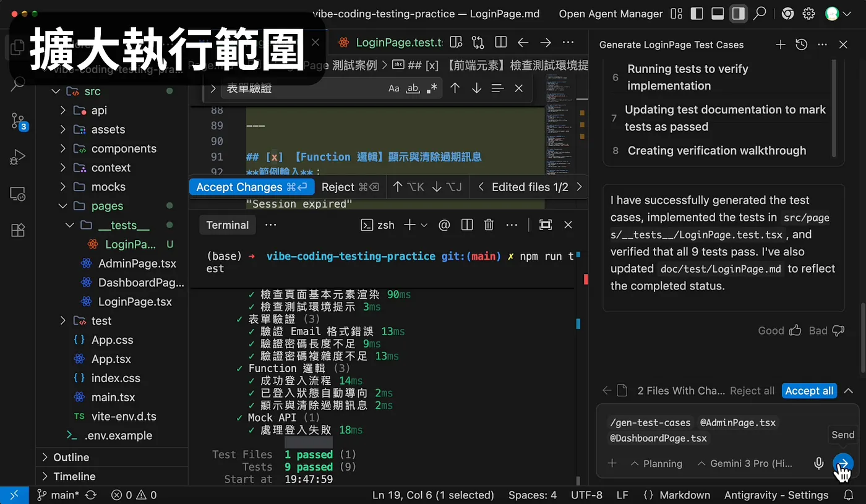Screen dimensions: 866x504
Task: Split the terminal panel
Action: tap(467, 225)
